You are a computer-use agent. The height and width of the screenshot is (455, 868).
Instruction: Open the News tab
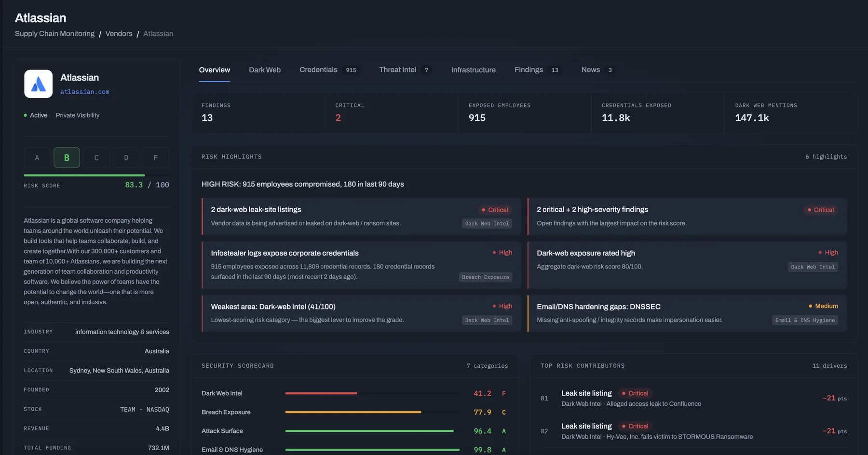pos(597,70)
